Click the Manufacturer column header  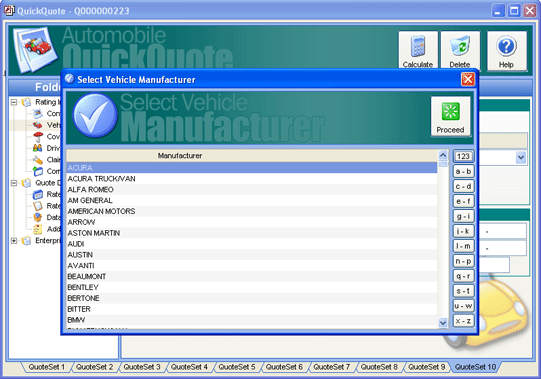point(252,156)
